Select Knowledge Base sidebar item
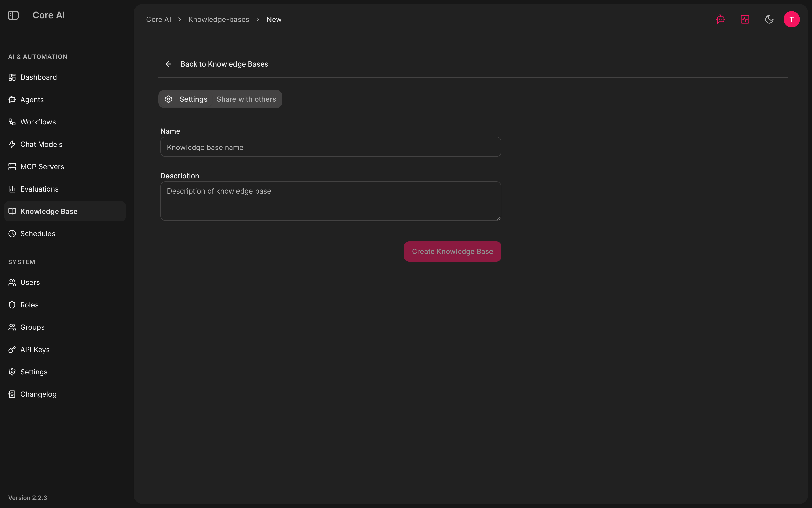 [65, 211]
